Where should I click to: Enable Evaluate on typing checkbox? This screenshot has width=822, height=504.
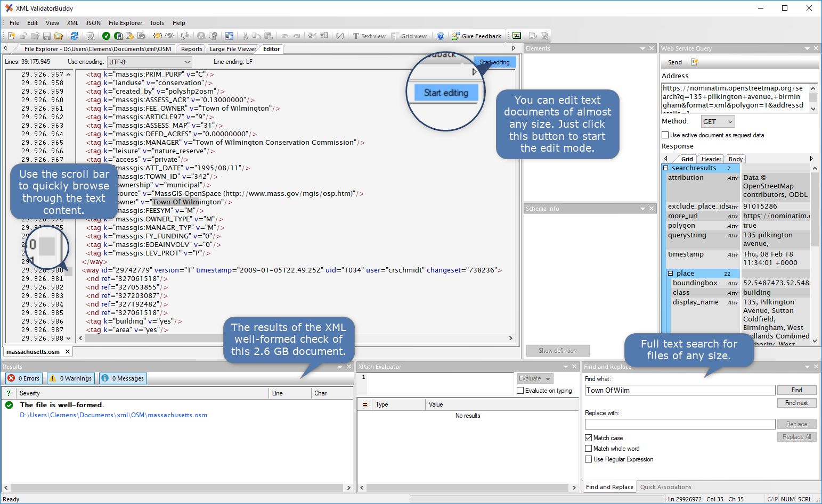[520, 391]
